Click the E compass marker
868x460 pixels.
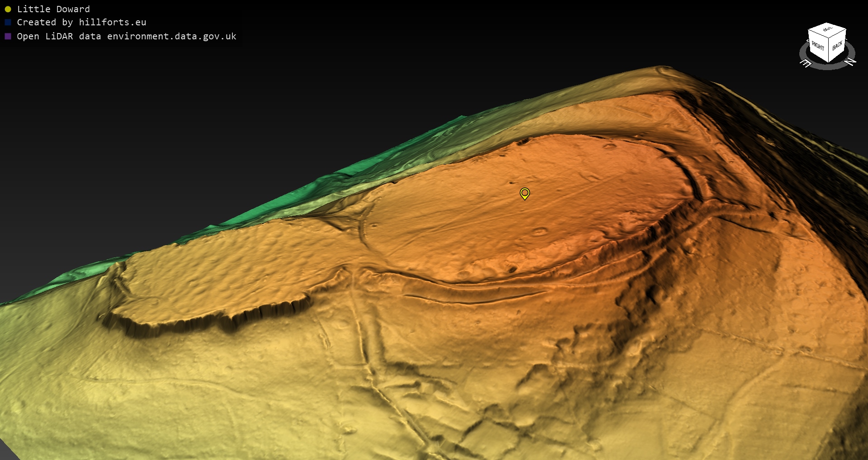coord(805,63)
